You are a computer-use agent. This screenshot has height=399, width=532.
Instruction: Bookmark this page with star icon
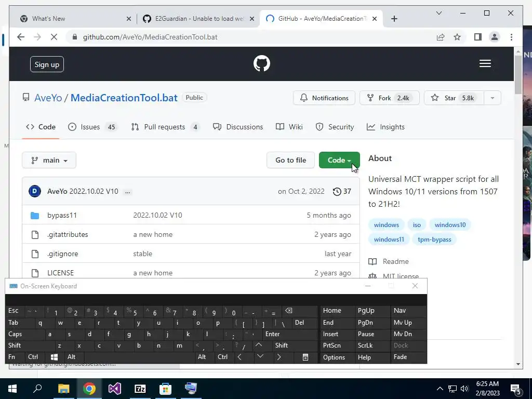457,37
